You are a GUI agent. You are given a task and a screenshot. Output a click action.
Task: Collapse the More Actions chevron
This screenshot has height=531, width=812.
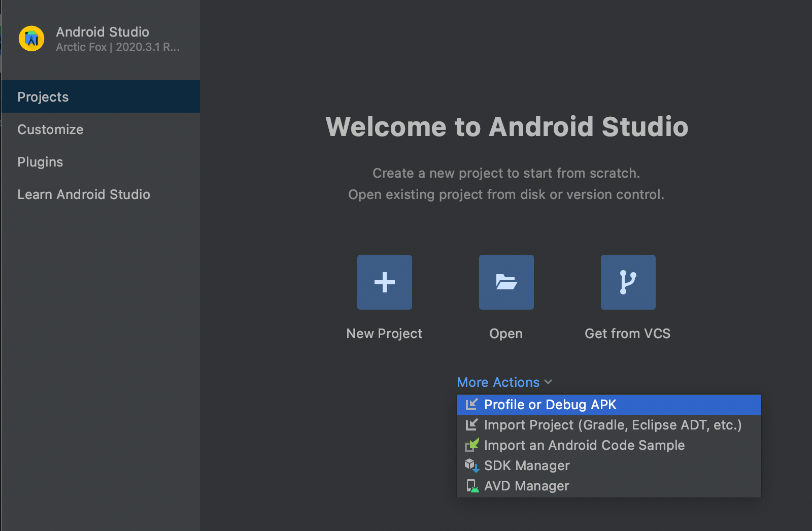[548, 382]
